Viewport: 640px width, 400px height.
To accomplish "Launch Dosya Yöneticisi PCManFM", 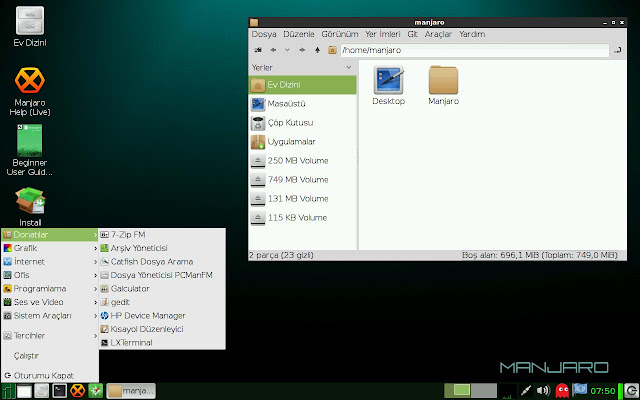I will click(x=162, y=275).
